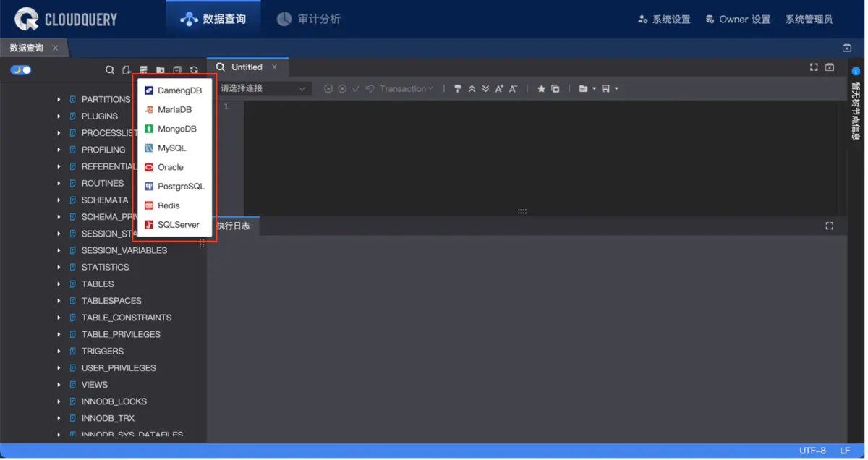Image resolution: width=868 pixels, height=460 pixels.
Task: Open the 请选择连接 connection dropdown
Action: point(263,88)
